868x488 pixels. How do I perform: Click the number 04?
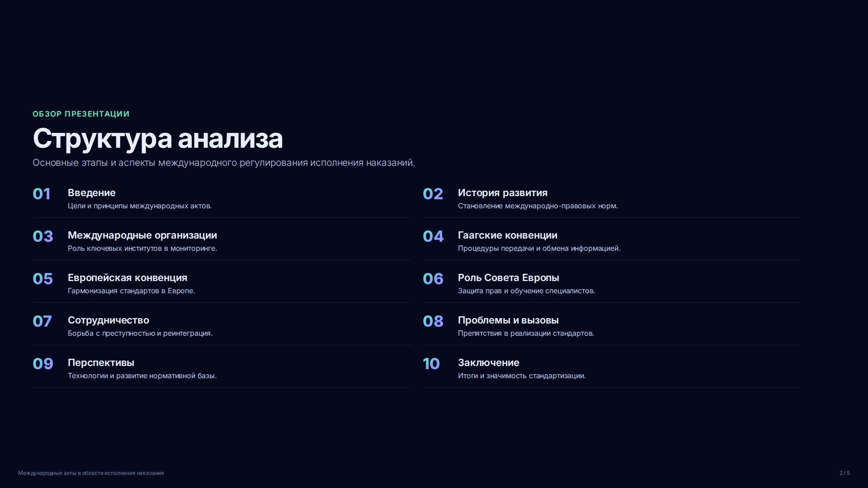433,236
